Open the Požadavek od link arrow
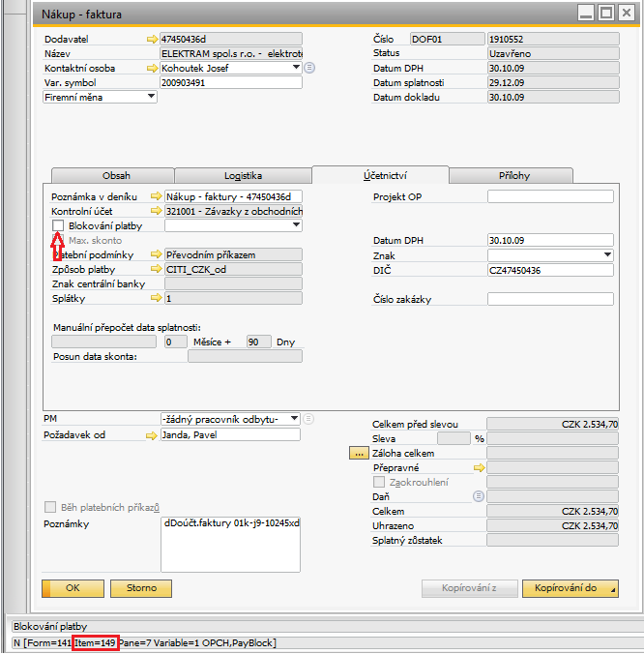Viewport: 644px width, 654px height. tap(151, 435)
